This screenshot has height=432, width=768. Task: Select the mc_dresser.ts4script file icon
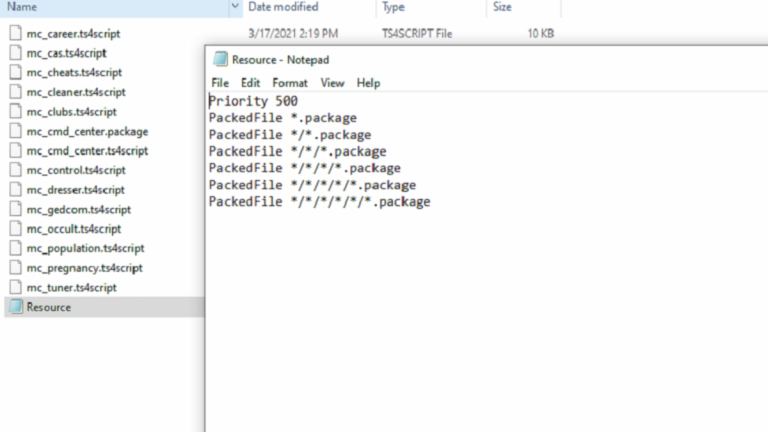(x=15, y=190)
